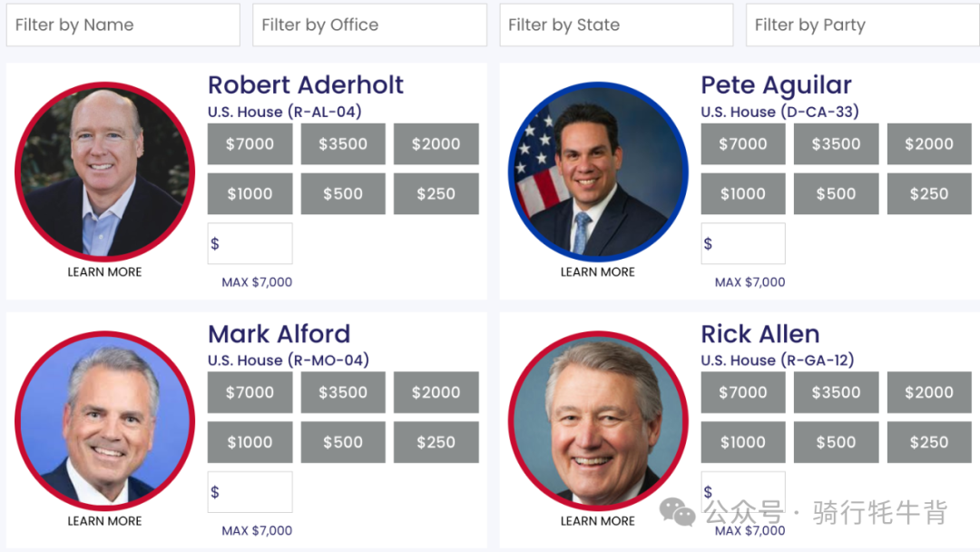
Task: Open Robert Aderholt's profile photo
Action: coord(105,172)
